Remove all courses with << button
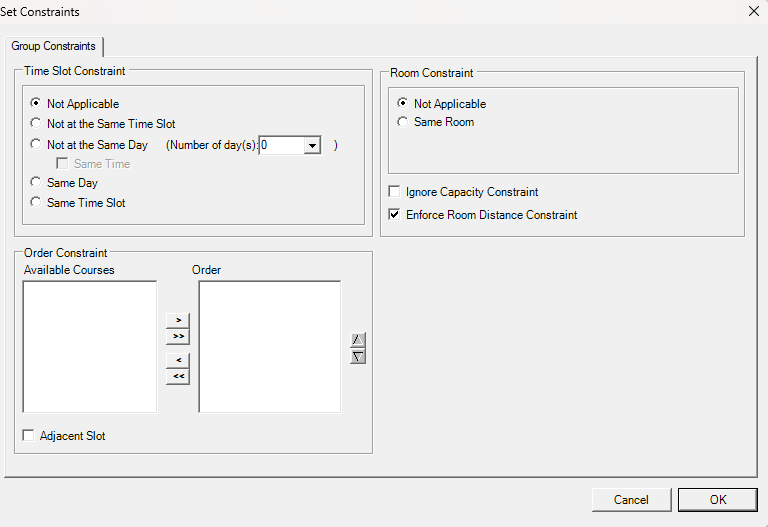 pyautogui.click(x=177, y=377)
